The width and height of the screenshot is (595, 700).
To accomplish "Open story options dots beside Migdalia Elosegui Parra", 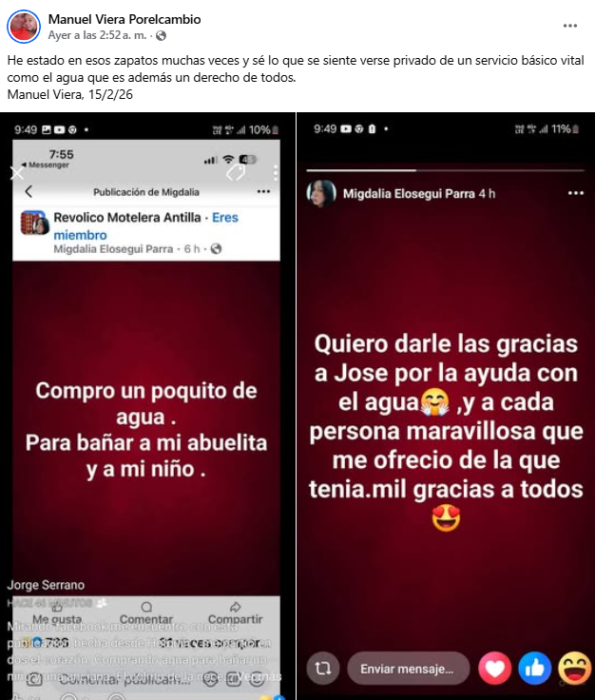I will pyautogui.click(x=576, y=193).
